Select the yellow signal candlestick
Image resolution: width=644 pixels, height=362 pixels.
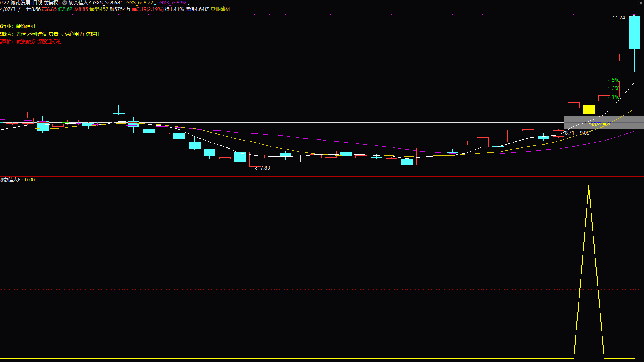[x=589, y=109]
